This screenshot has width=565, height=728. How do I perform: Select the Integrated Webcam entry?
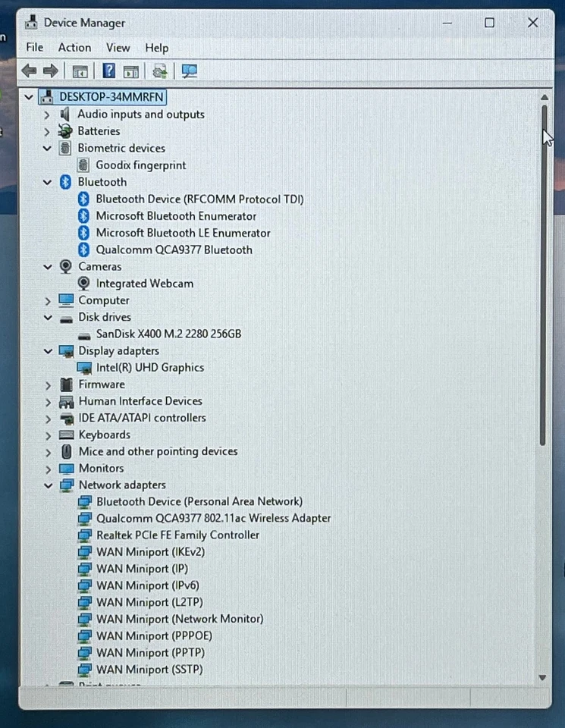(x=144, y=284)
